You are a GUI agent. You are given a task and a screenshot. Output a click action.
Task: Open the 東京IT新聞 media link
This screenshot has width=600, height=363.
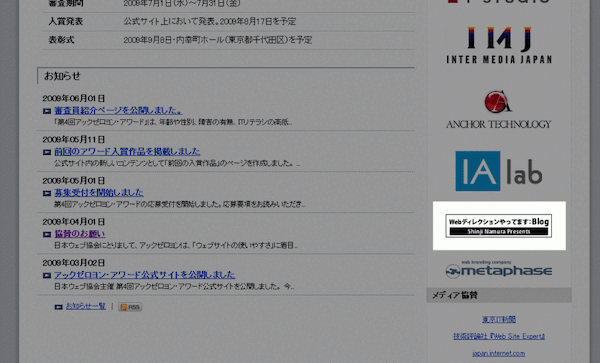pos(499,319)
